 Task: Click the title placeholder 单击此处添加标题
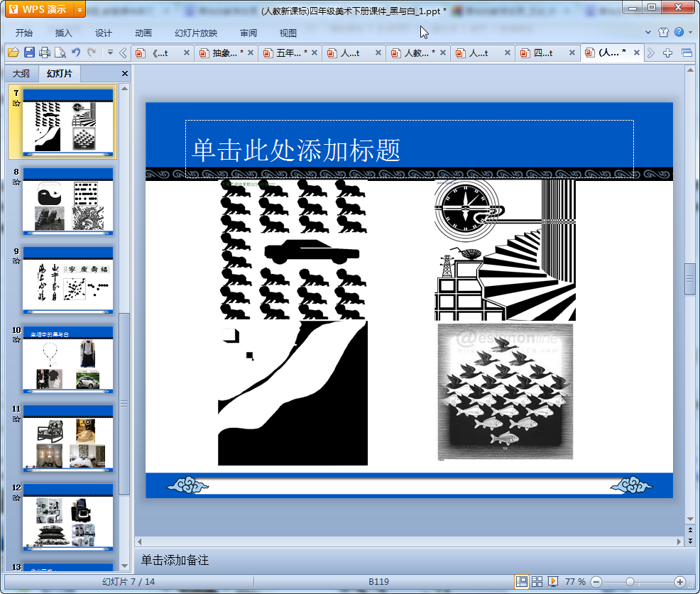pos(410,148)
